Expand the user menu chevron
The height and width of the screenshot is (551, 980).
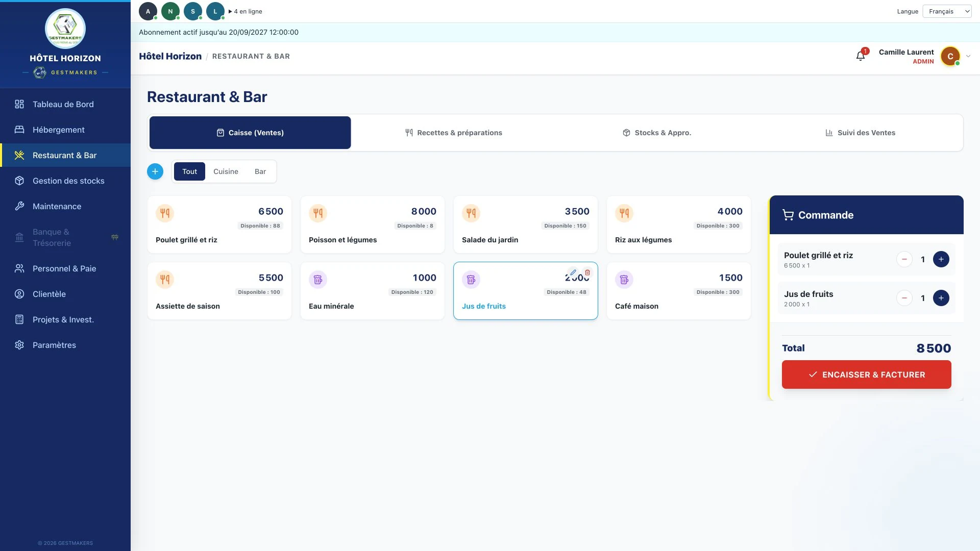tap(968, 56)
